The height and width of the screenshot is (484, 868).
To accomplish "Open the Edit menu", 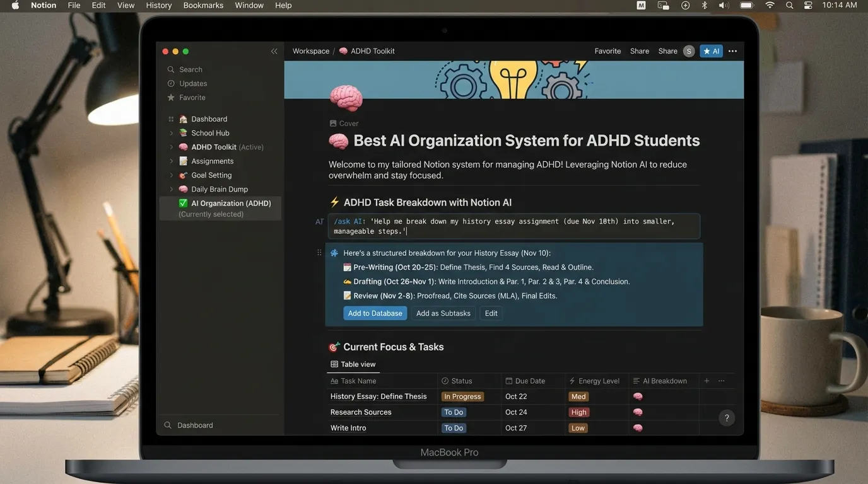I will click(98, 5).
